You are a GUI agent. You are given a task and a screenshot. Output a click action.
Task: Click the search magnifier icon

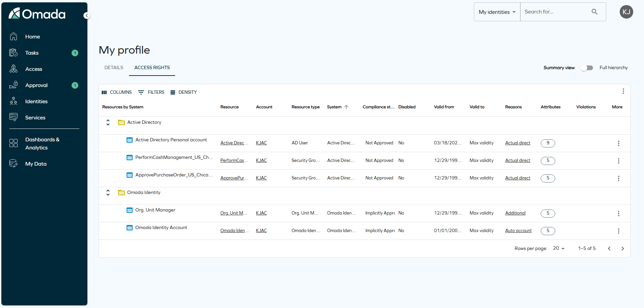coord(595,12)
